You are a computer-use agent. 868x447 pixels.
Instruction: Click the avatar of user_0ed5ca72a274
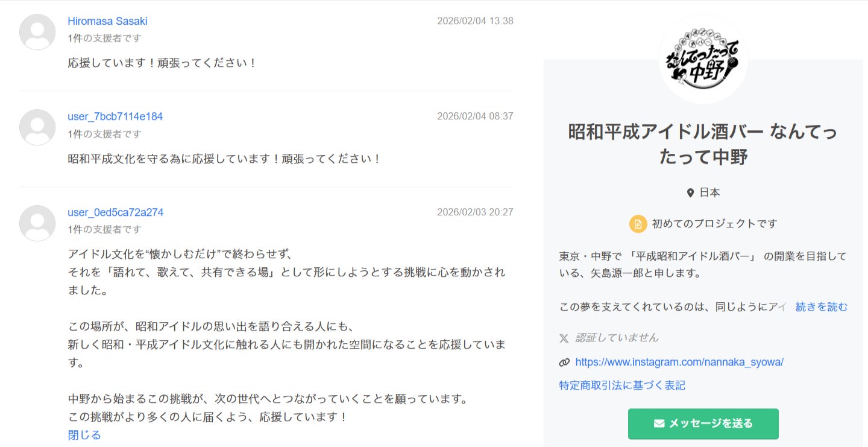37,223
